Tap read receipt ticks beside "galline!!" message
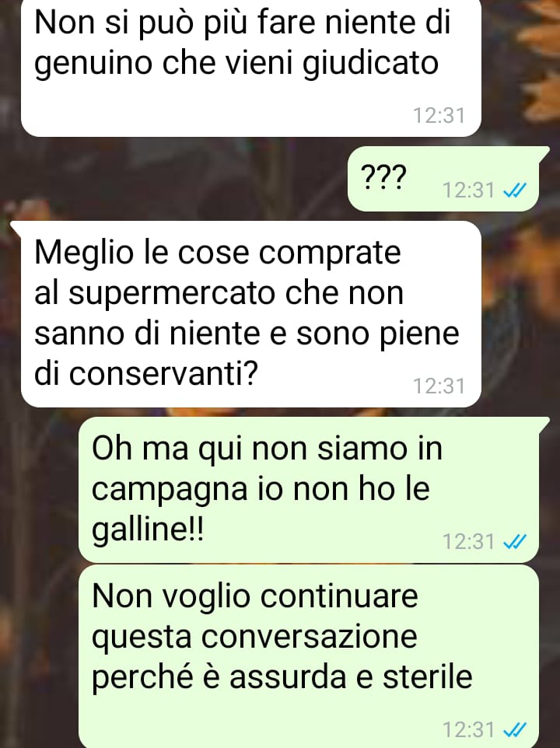The image size is (560, 748). [515, 541]
